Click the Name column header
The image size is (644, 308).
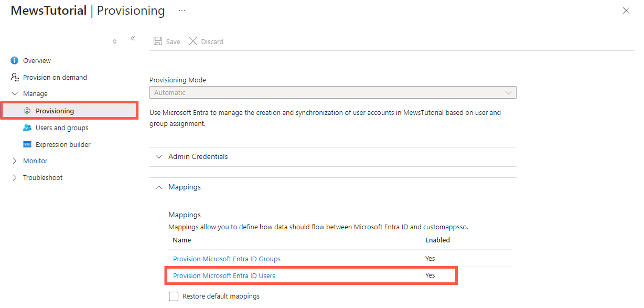click(182, 240)
